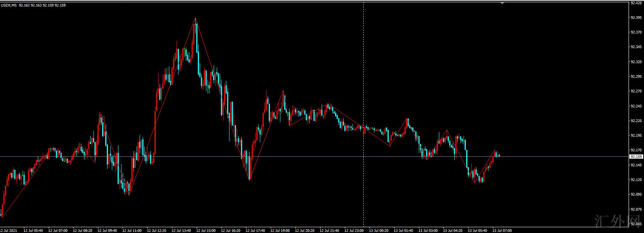Click price axis label 92.220
Screen dimensions: 644x233
636,121
